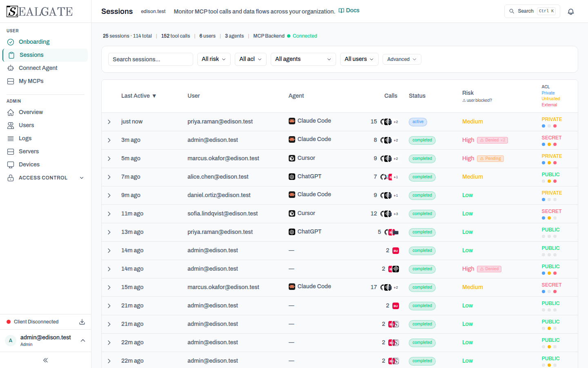Click the Denied ×2 risk badge
Image resolution: width=588 pixels, height=368 pixels.
(x=492, y=140)
